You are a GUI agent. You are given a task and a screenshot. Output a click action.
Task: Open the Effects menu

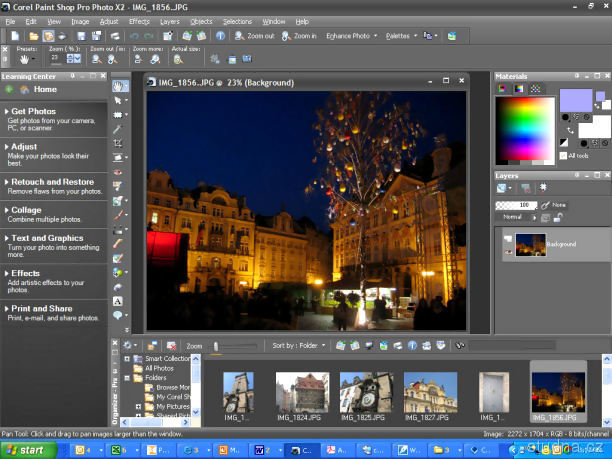(x=139, y=20)
